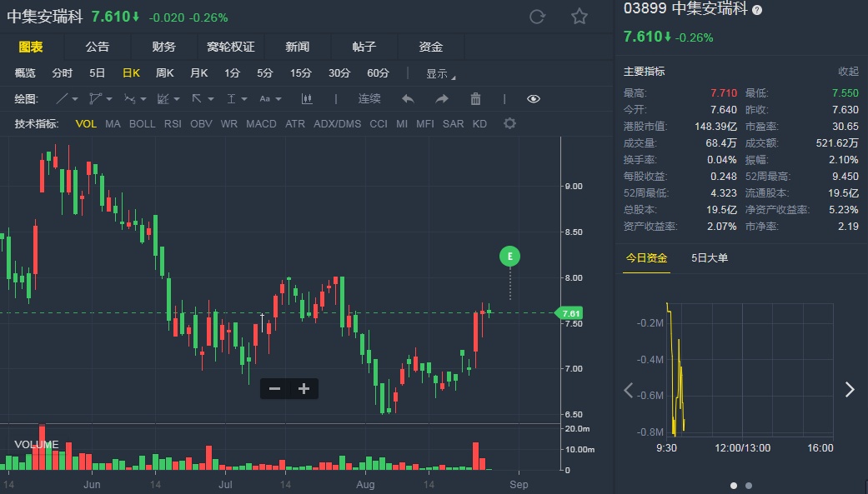Enable the ATR indicator
The width and height of the screenshot is (868, 494).
point(295,124)
